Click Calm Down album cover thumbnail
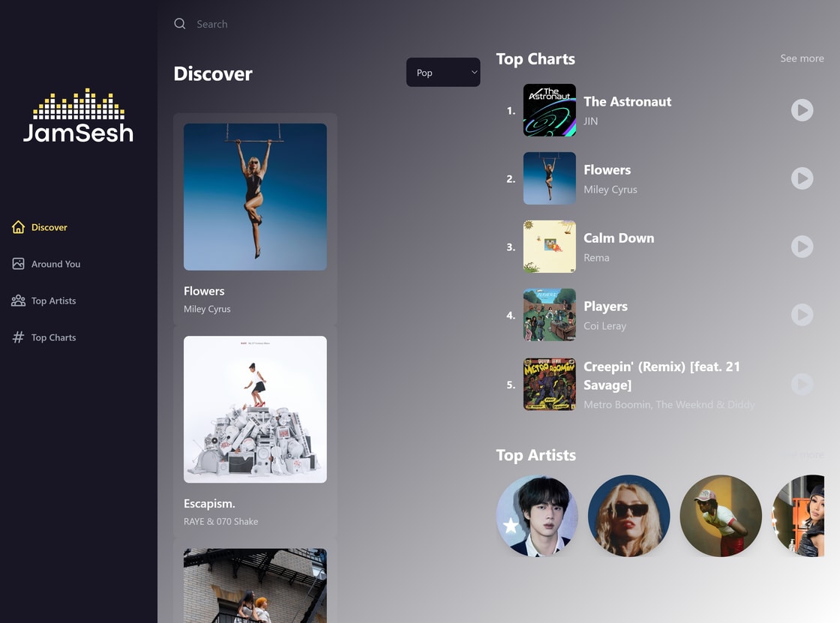 tap(550, 247)
